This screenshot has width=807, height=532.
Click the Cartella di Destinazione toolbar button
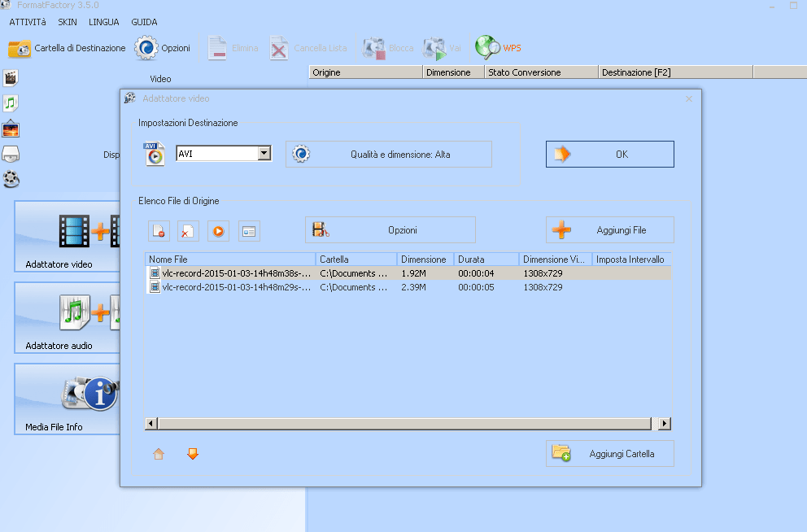[65, 48]
